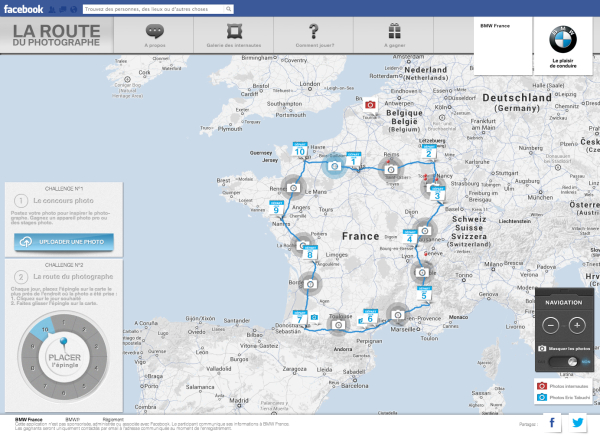This screenshot has height=436, width=600.
Task: Click the blue Photos Eric Tabuchi legend icon
Action: 542,397
